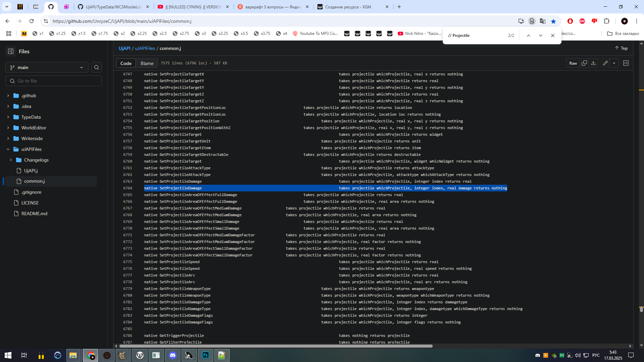Click the search files magnifier icon
This screenshot has height=362, width=644.
tap(97, 67)
